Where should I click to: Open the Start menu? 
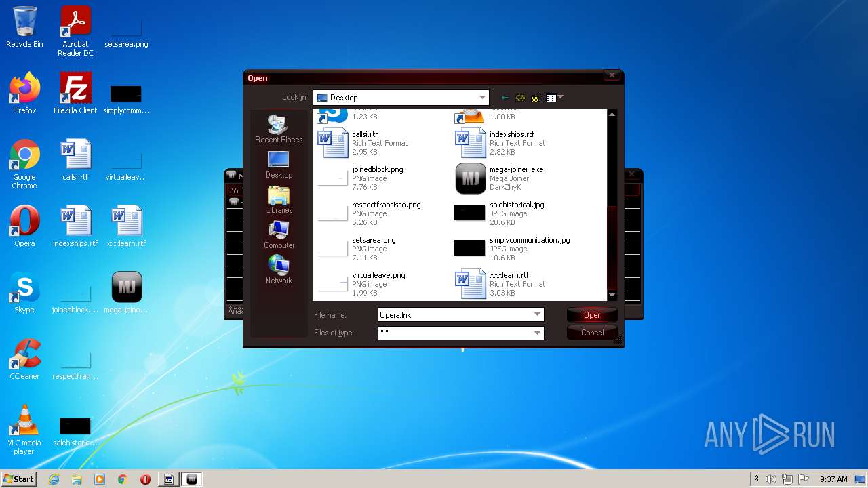click(x=18, y=479)
